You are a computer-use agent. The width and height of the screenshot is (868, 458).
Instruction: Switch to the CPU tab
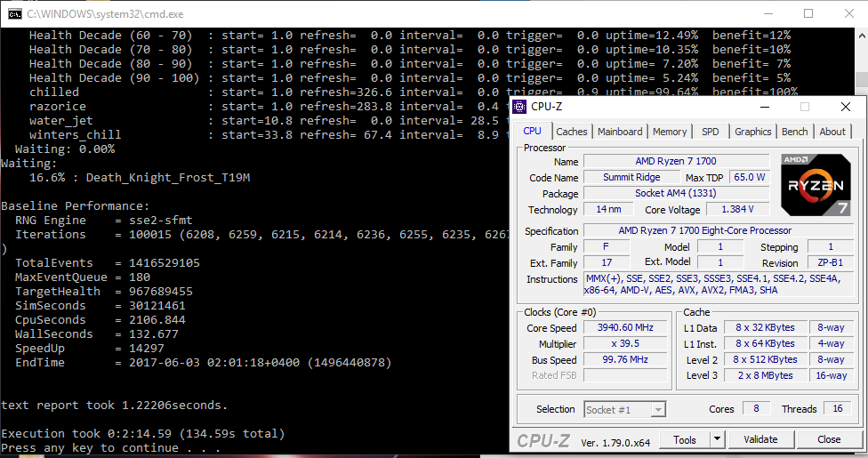coord(532,131)
